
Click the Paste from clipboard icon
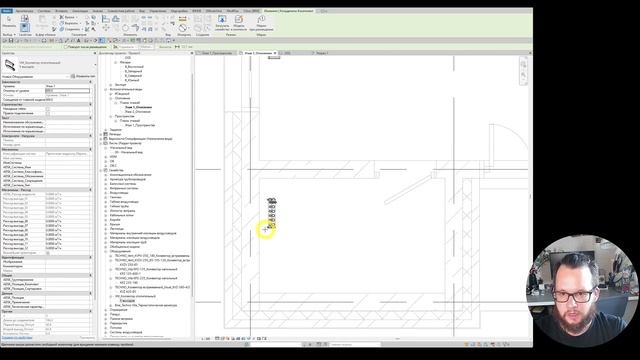tap(42, 20)
